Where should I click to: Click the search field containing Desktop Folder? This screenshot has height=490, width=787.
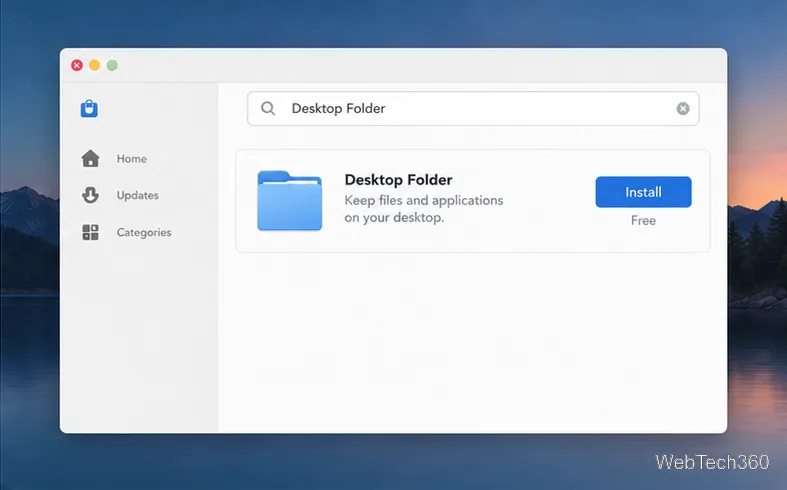click(473, 108)
